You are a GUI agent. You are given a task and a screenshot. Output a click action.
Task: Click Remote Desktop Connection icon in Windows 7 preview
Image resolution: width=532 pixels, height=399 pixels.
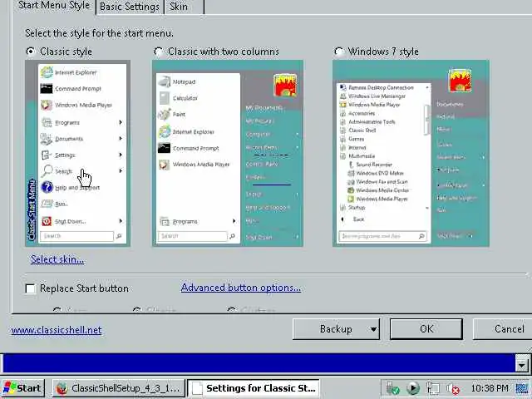click(x=343, y=87)
